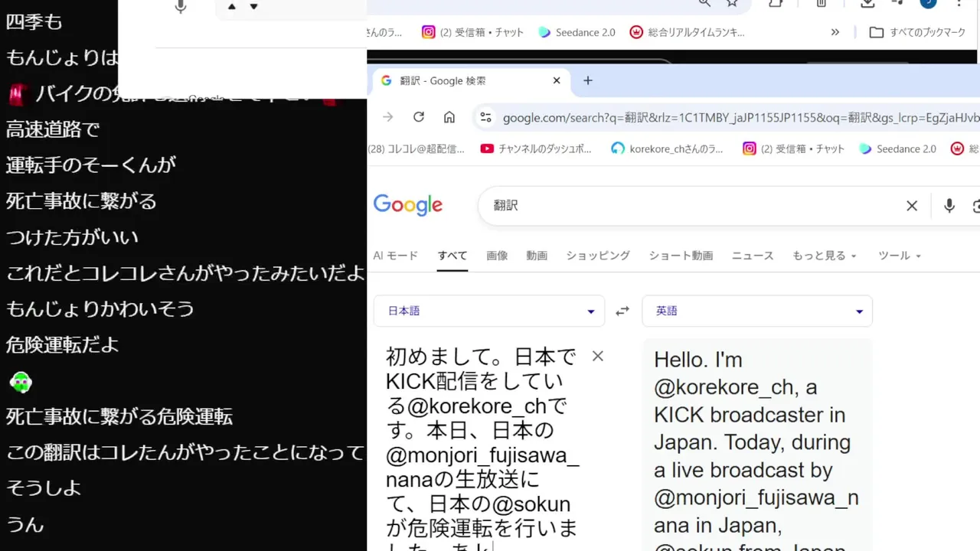This screenshot has height=551, width=980.
Task: Click inside the Japanese source text box
Action: [x=482, y=448]
